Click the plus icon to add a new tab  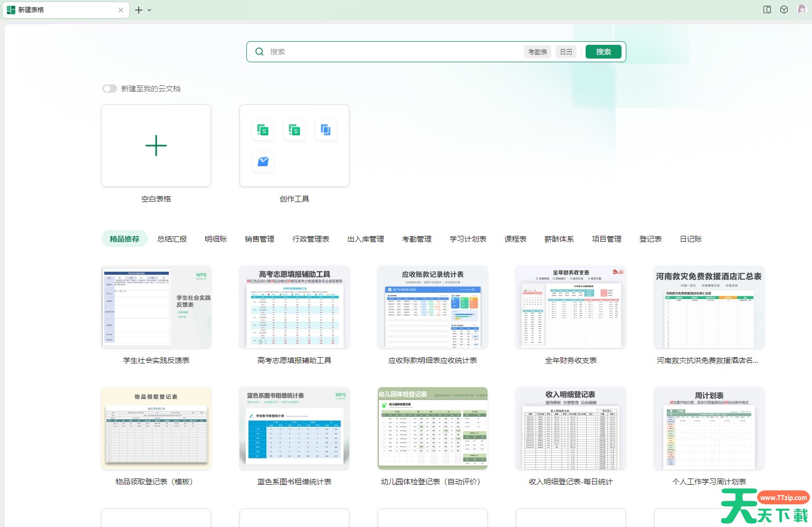pyautogui.click(x=139, y=10)
